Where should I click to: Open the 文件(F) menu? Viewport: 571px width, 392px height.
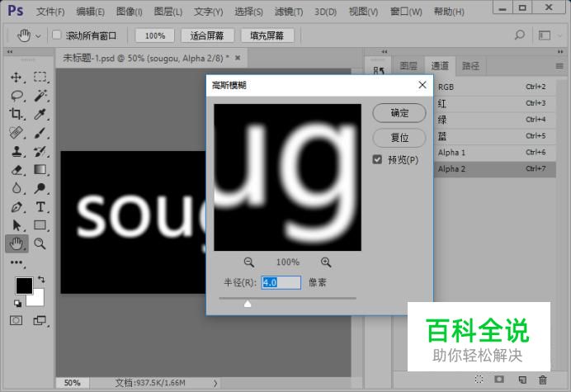click(x=50, y=12)
